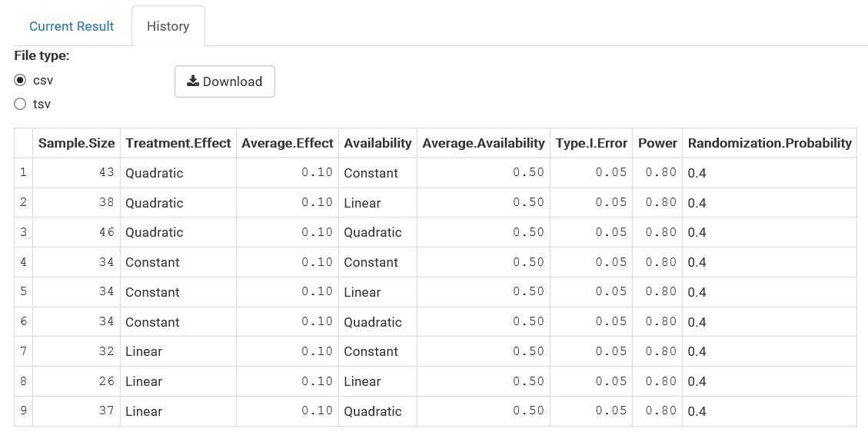The height and width of the screenshot is (442, 868).
Task: Click the Average.Availability column header
Action: tap(484, 143)
